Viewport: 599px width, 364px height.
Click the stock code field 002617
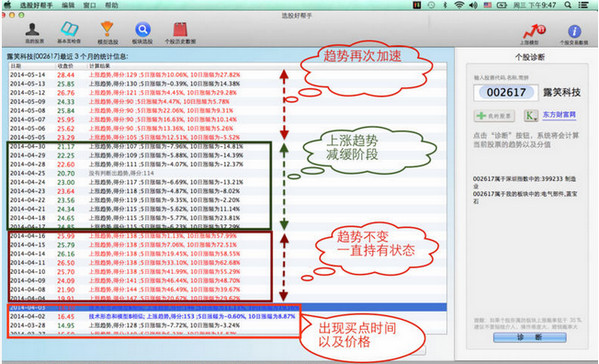[x=506, y=92]
